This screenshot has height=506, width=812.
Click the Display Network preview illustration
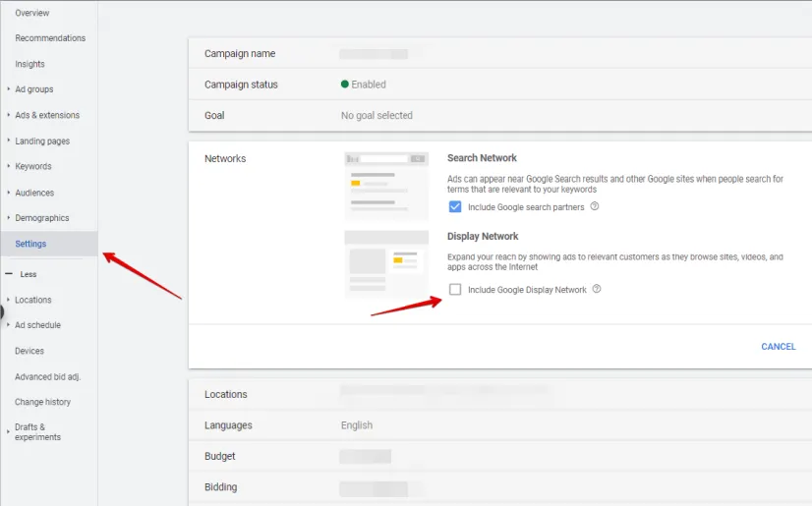tap(386, 264)
